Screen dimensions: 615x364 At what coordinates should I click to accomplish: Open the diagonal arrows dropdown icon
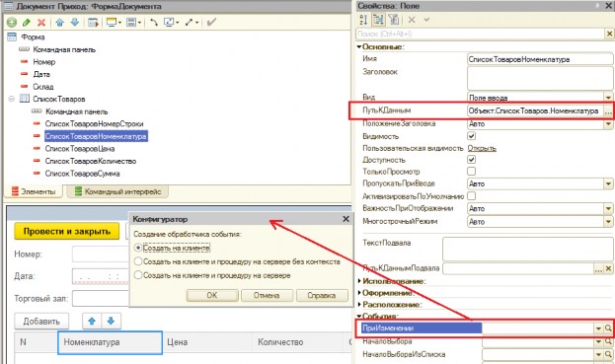pos(192,23)
